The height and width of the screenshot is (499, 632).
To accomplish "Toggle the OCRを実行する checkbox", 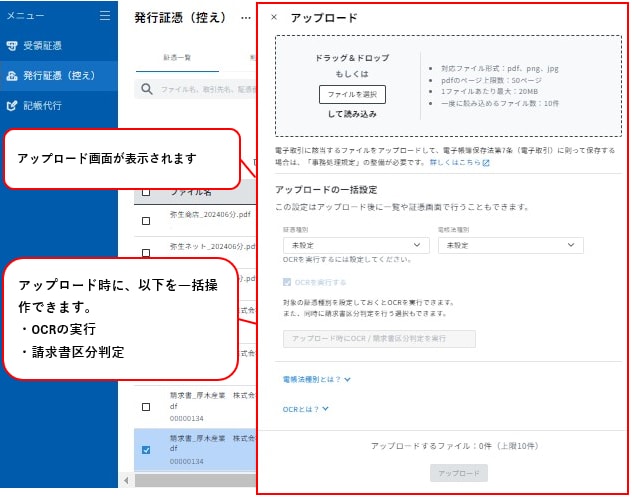I will (x=289, y=282).
